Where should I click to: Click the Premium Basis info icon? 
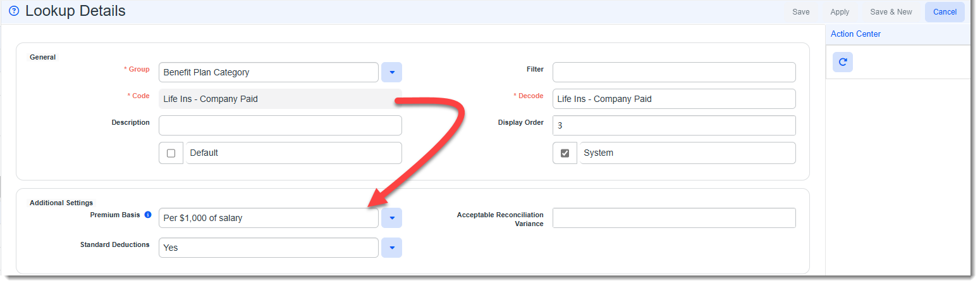coord(148,215)
